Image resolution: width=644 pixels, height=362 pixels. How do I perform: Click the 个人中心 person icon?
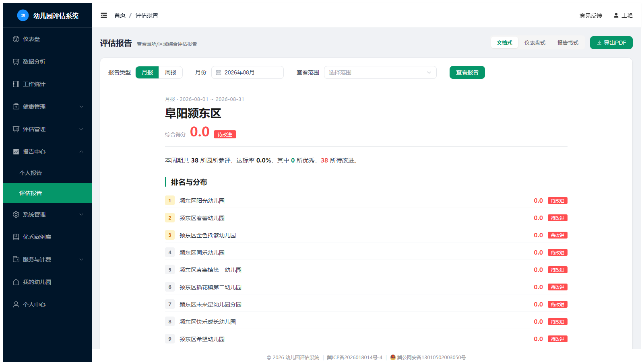[x=16, y=304]
